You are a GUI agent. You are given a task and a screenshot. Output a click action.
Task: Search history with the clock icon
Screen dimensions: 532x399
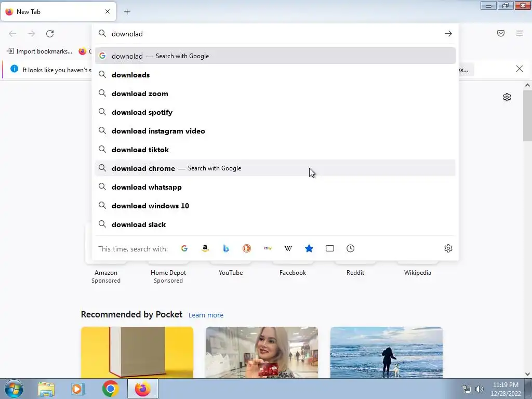click(351, 248)
